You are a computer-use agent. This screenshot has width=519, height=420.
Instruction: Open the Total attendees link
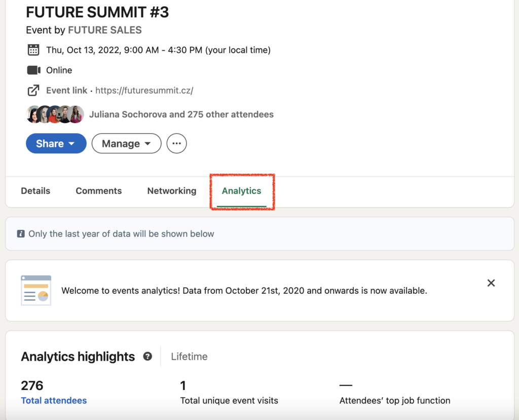pos(54,400)
